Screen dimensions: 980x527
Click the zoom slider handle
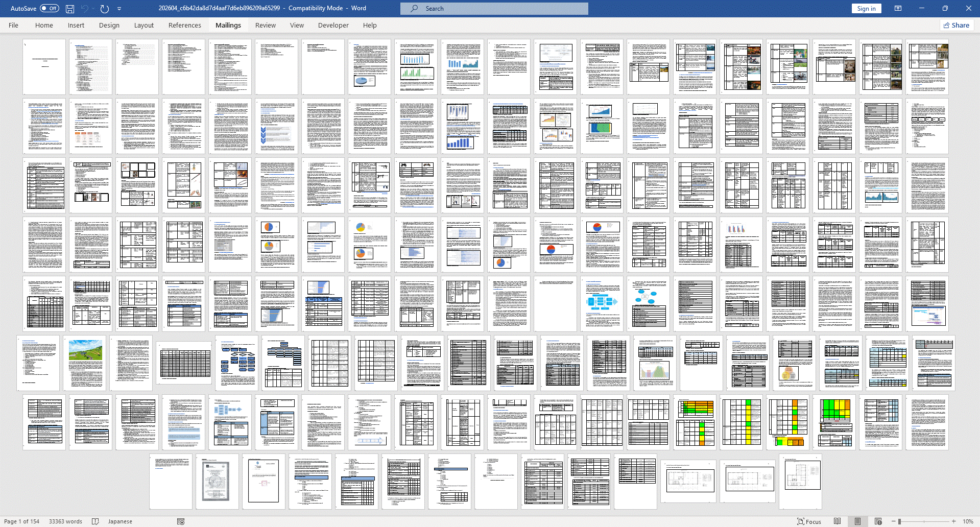[x=900, y=521]
